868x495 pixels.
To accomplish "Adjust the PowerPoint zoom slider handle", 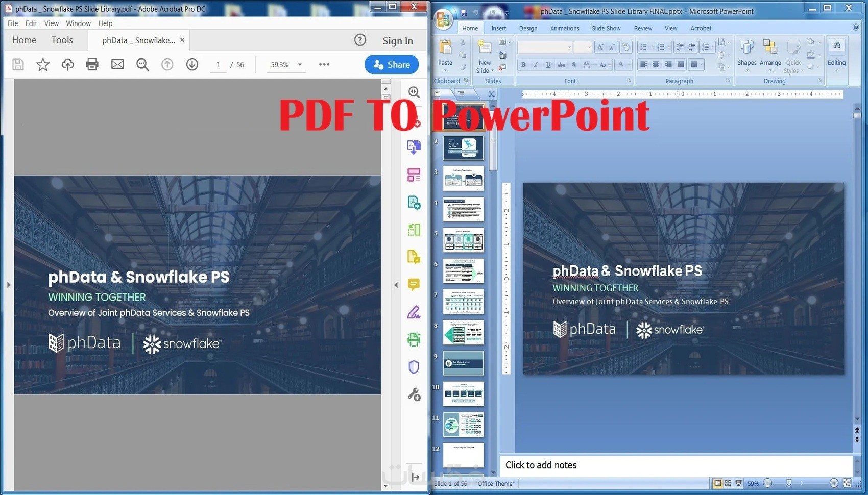I will 789,483.
